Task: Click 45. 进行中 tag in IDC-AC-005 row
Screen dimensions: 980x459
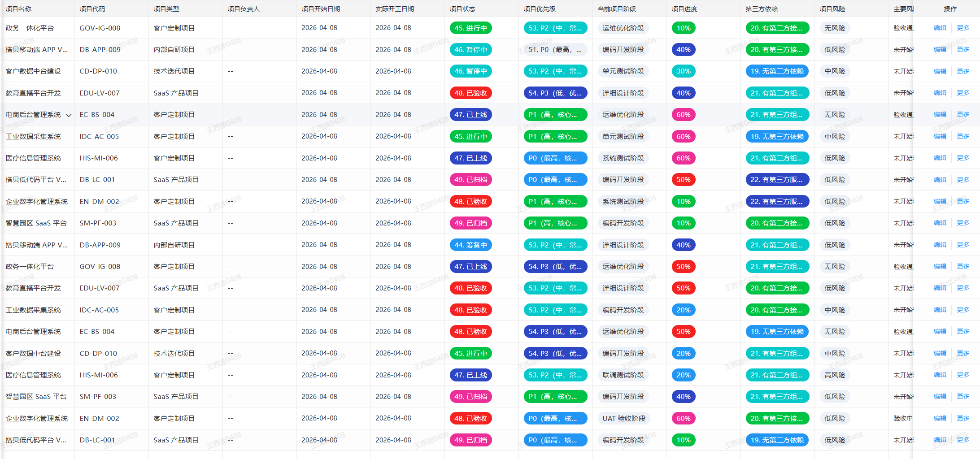Action: (470, 136)
